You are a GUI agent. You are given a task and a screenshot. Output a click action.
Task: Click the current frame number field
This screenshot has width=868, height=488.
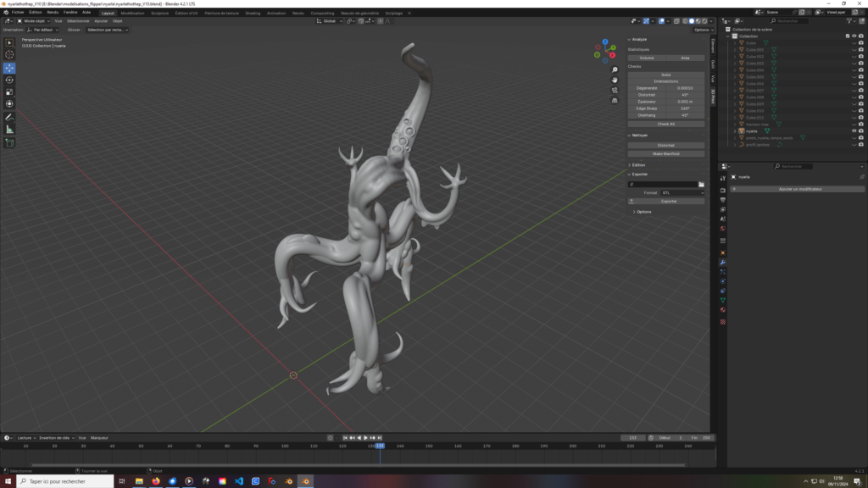coord(632,438)
